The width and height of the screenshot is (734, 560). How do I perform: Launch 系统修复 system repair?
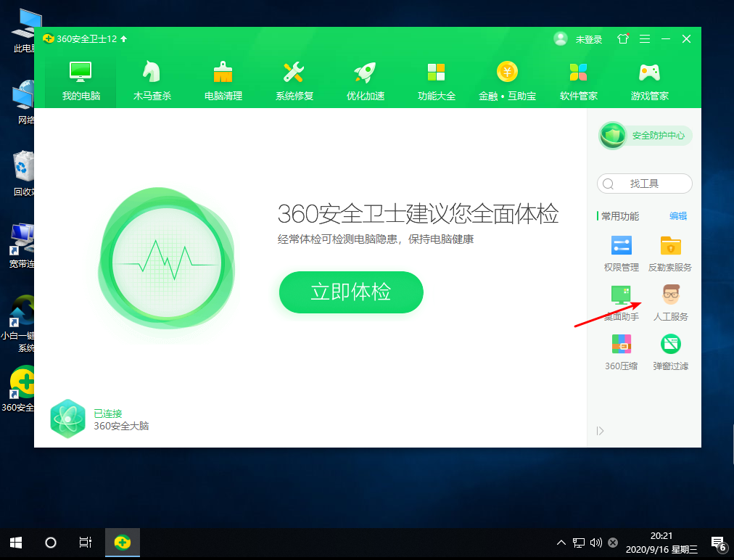click(294, 80)
